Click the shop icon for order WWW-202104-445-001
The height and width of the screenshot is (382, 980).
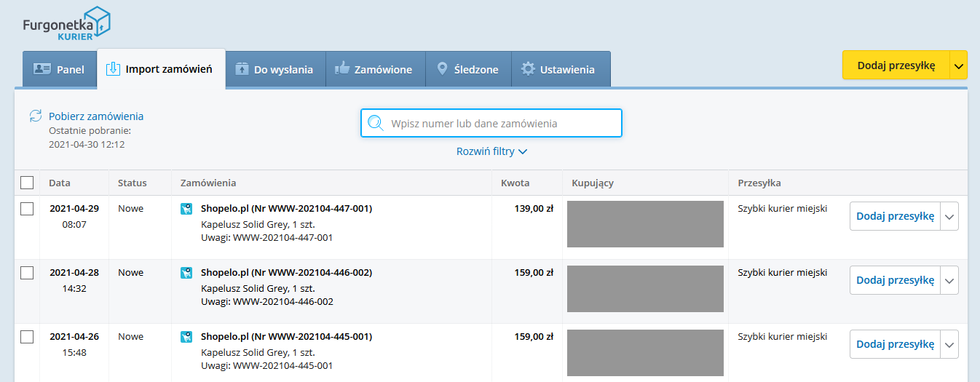pyautogui.click(x=186, y=337)
